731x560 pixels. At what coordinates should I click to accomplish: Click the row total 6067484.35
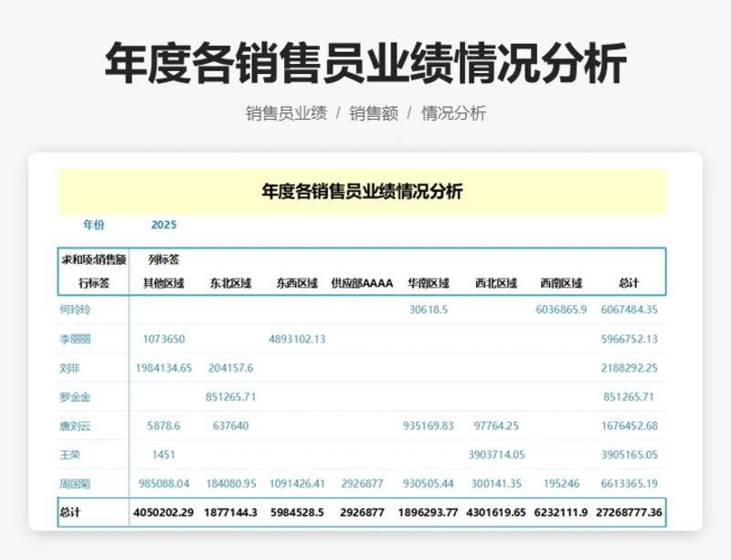point(630,310)
